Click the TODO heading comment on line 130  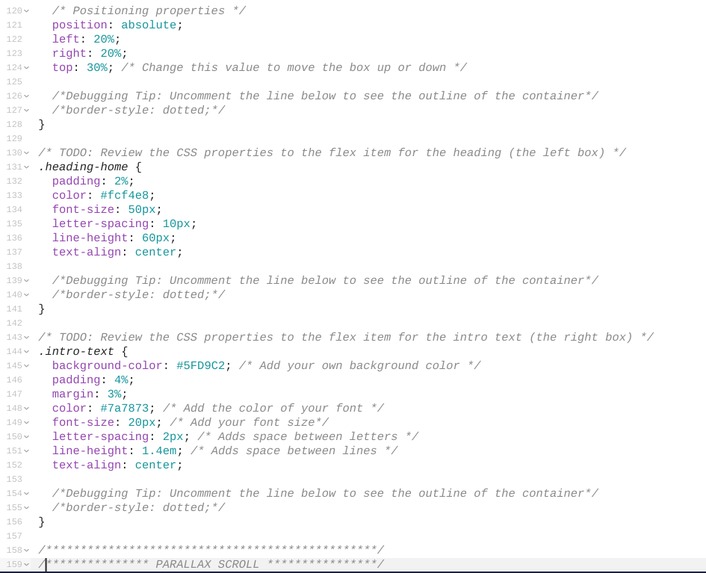[x=332, y=153]
